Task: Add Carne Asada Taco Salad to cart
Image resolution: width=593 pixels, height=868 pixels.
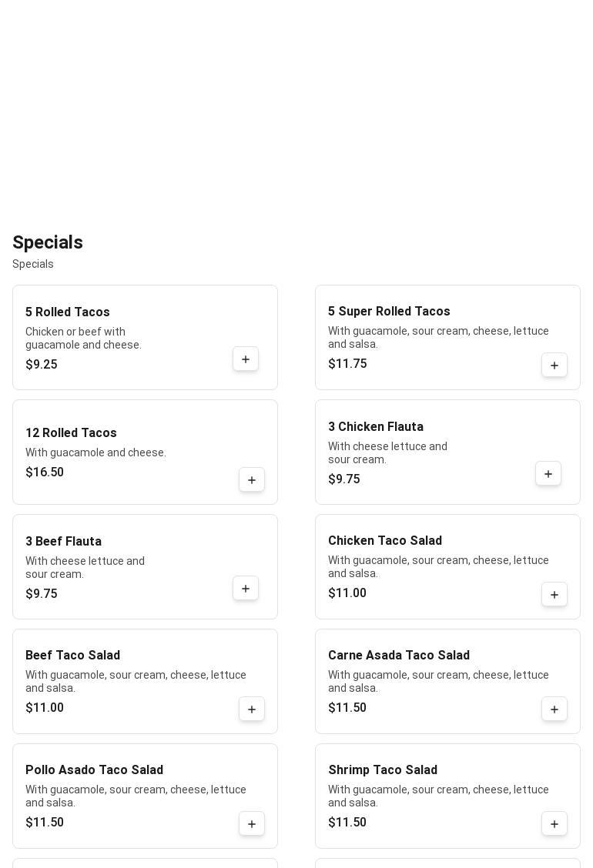Action: coord(554,709)
